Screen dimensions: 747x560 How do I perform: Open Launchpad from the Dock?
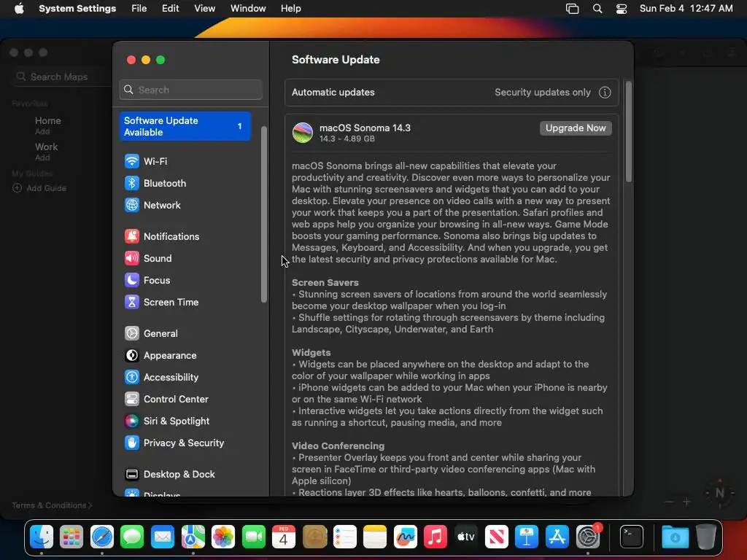(71, 537)
